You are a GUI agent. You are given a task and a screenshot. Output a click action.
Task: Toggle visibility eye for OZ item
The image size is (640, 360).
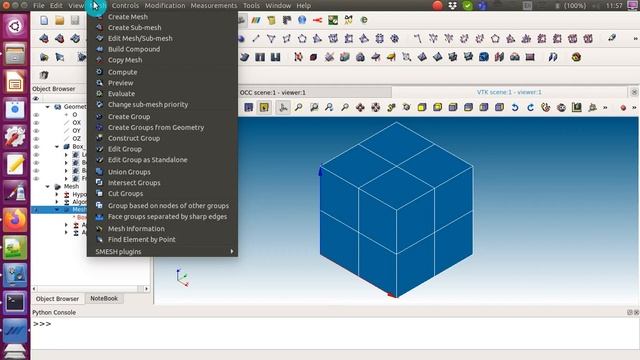tap(36, 139)
